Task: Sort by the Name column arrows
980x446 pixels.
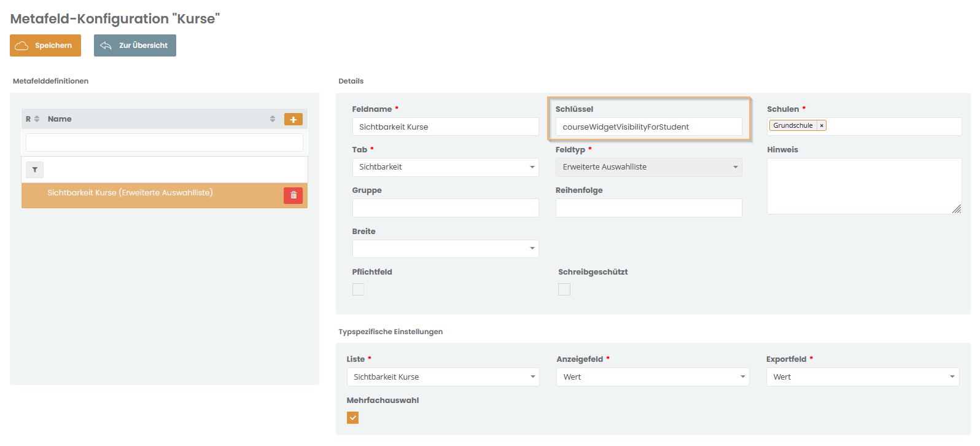Action: coord(273,119)
